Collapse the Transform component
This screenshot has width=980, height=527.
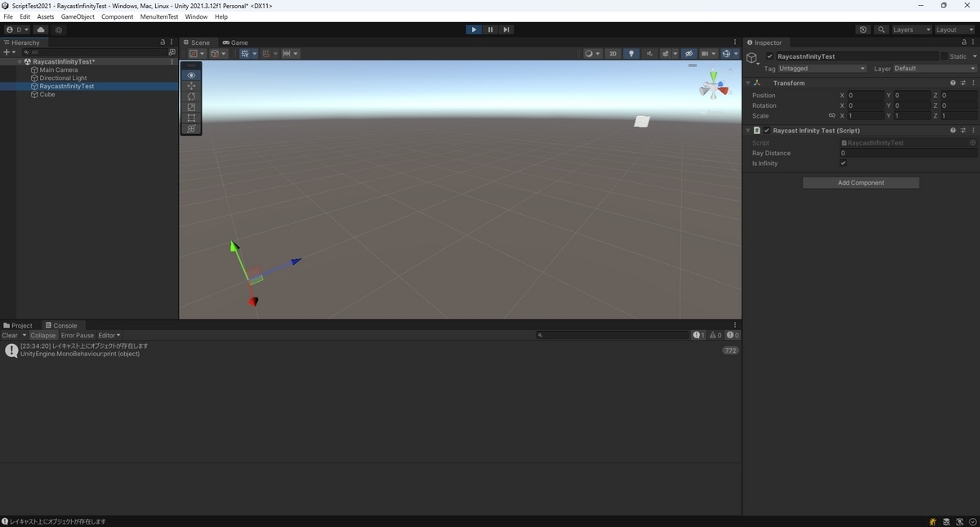click(748, 83)
